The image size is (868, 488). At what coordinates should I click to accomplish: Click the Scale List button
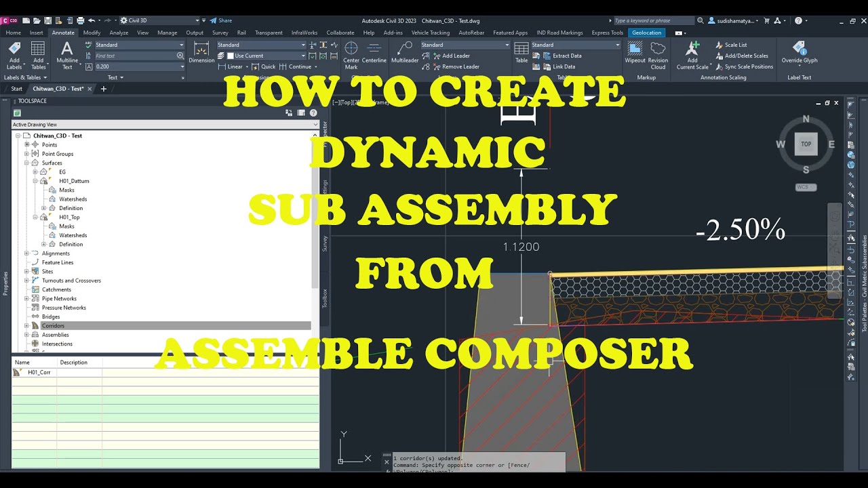tap(731, 45)
